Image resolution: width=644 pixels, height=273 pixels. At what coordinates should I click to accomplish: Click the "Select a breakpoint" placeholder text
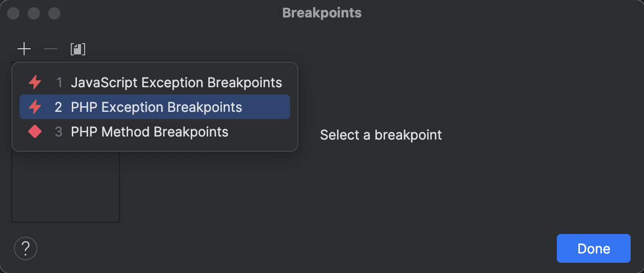[x=381, y=135]
